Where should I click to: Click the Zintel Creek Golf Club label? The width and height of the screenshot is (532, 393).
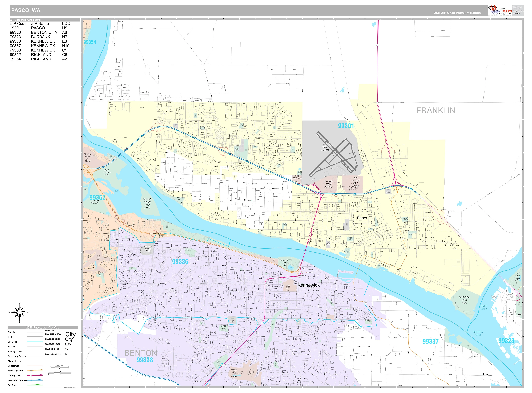pyautogui.click(x=288, y=288)
